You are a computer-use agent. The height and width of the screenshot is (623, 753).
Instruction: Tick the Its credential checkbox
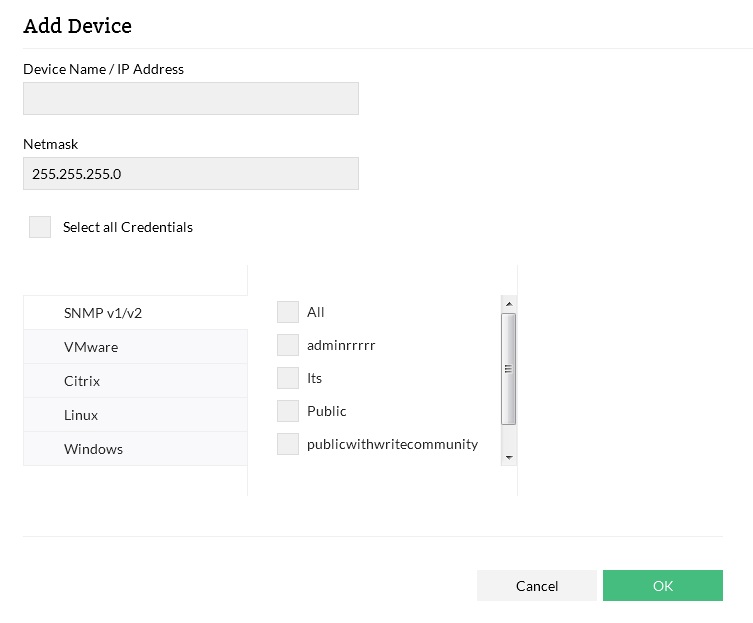click(288, 378)
